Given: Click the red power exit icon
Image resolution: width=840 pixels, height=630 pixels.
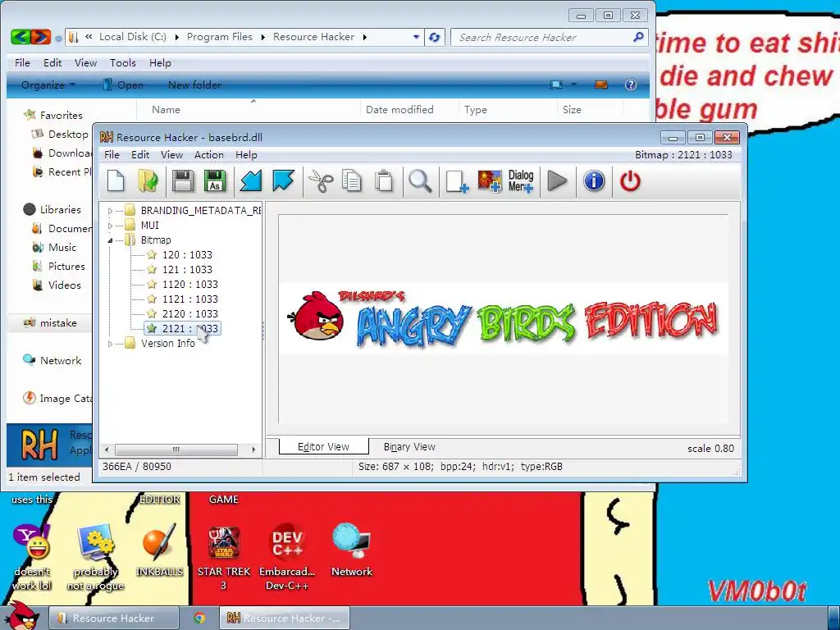Looking at the screenshot, I should point(630,181).
